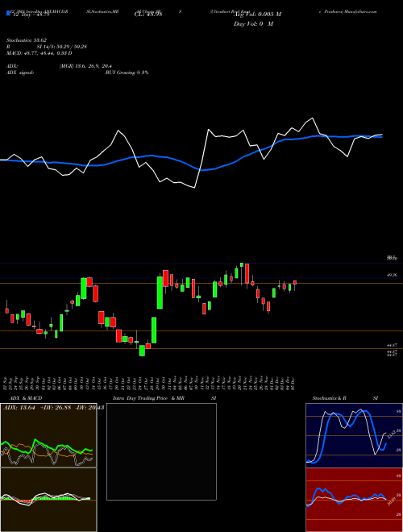This screenshot has height=532, width=403.
Task: Click the RSI 14/3 values text
Action: tap(62, 47)
